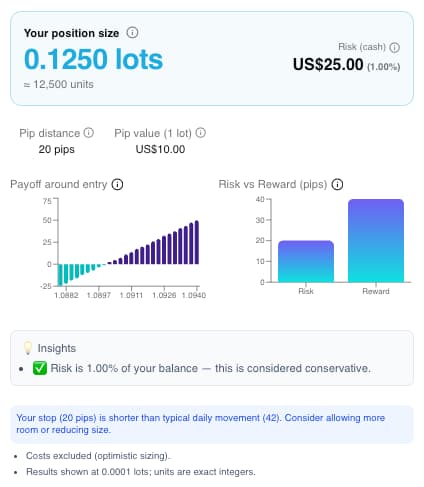The height and width of the screenshot is (487, 424).
Task: Open info icon next to Your position size
Action: click(x=132, y=33)
